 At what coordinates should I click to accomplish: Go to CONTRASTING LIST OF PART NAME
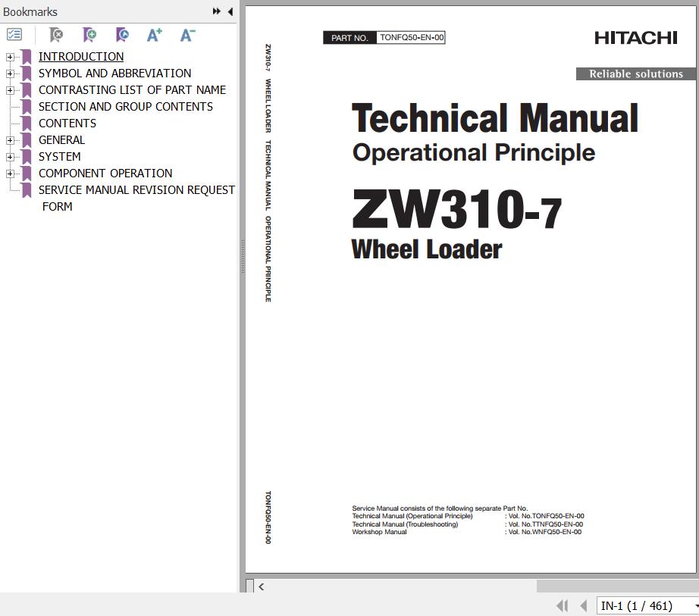(132, 90)
